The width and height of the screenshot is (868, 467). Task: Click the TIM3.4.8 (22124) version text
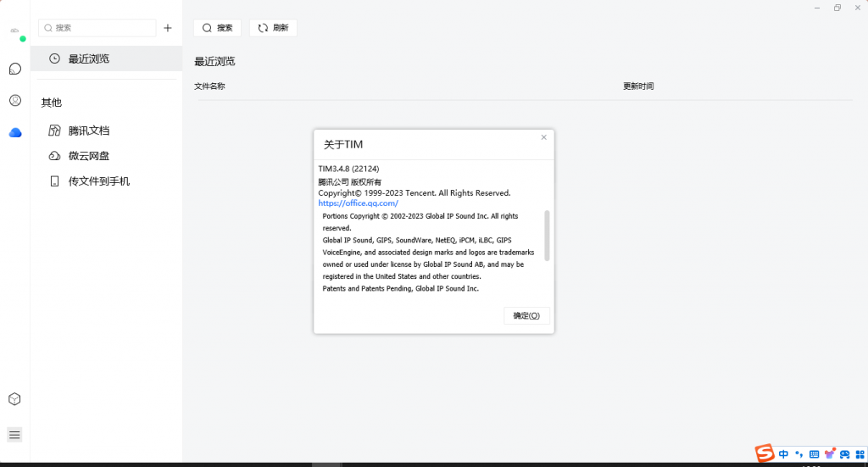click(348, 169)
